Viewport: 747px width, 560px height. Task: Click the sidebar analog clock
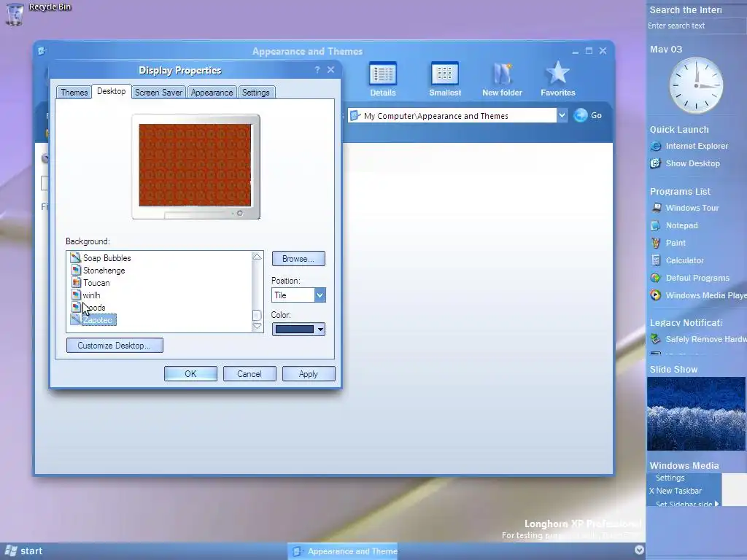coord(696,85)
